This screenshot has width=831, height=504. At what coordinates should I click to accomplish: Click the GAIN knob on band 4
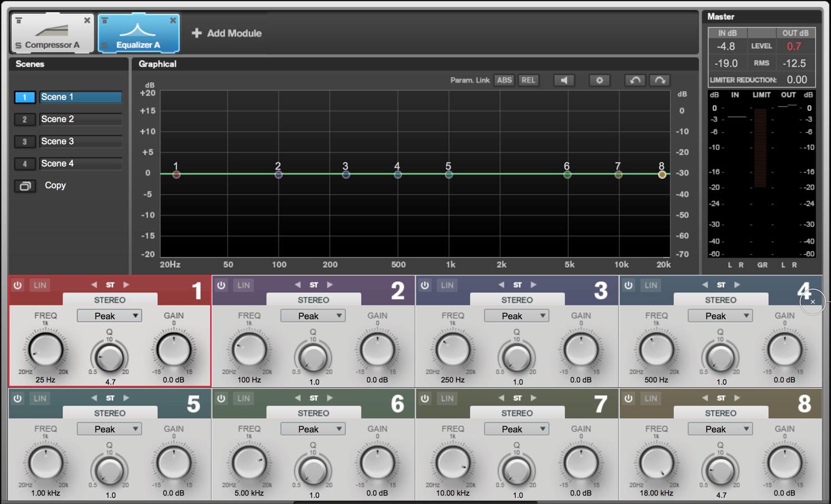point(784,349)
